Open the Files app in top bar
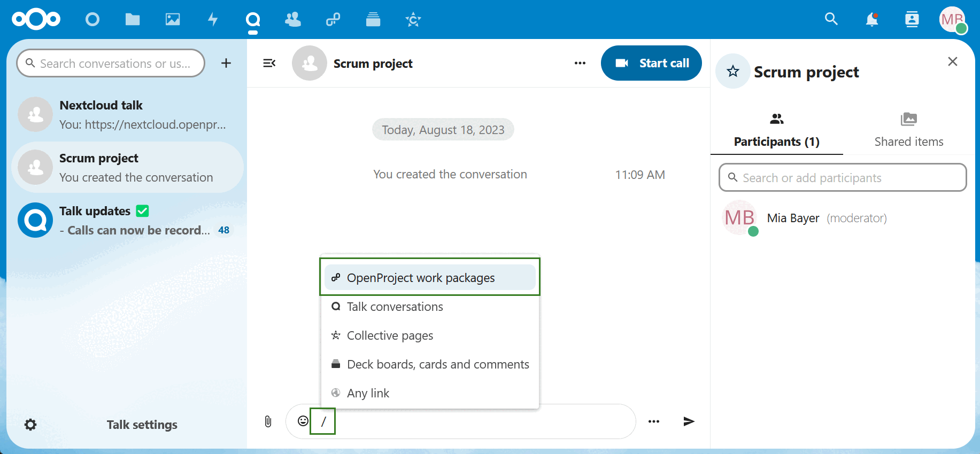The width and height of the screenshot is (980, 454). click(132, 20)
